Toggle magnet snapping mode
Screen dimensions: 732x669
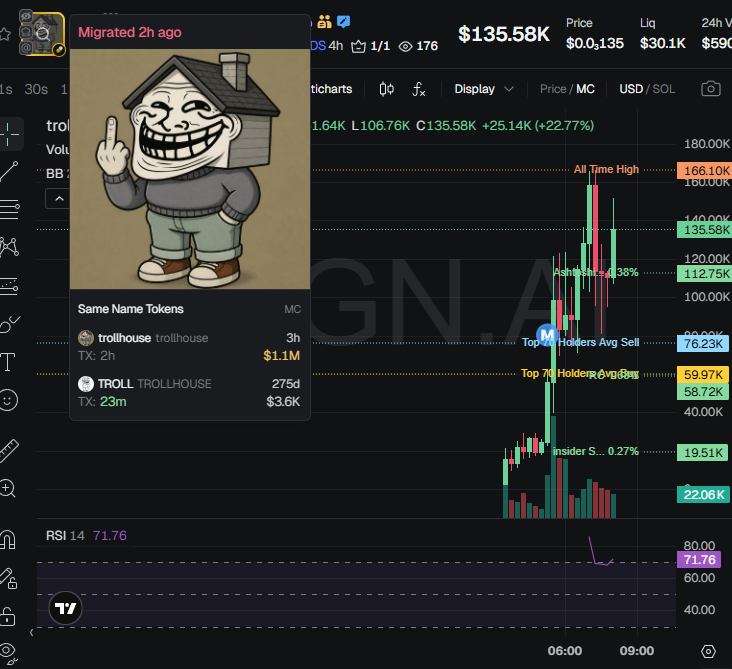pyautogui.click(x=8, y=540)
